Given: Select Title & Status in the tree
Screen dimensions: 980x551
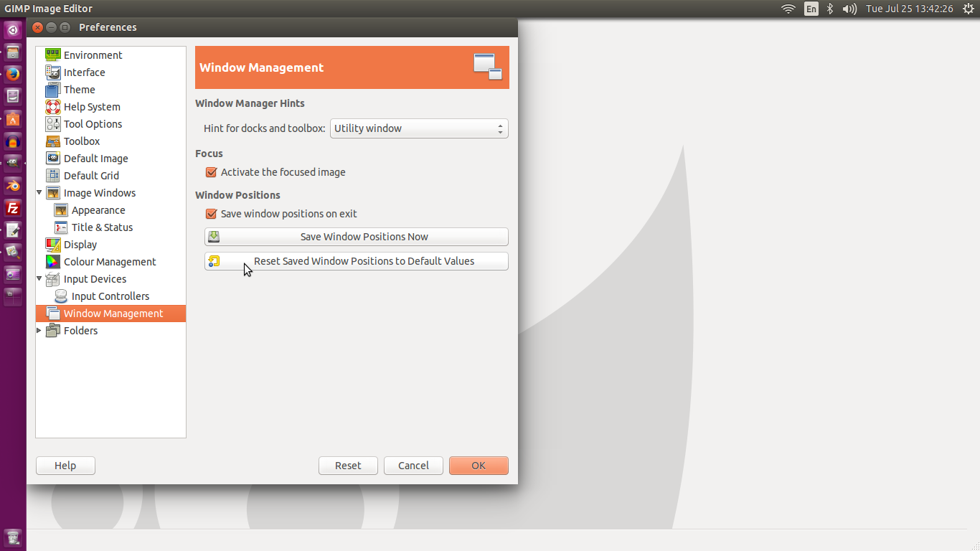Looking at the screenshot, I should coord(102,227).
